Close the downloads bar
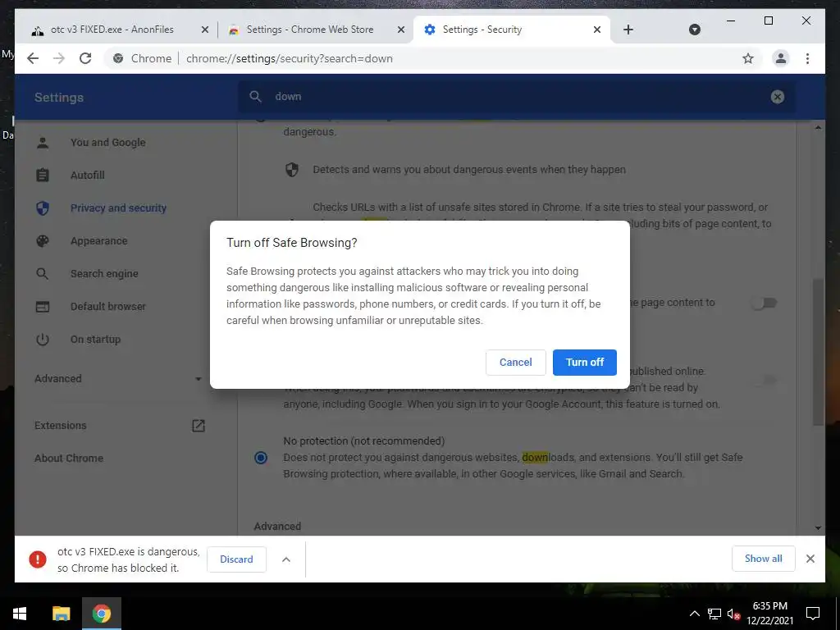Viewport: 840px width, 630px height. [x=810, y=559]
